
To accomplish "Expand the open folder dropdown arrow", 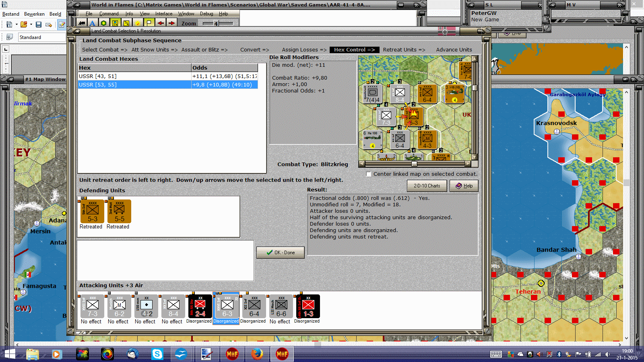I will [x=31, y=25].
